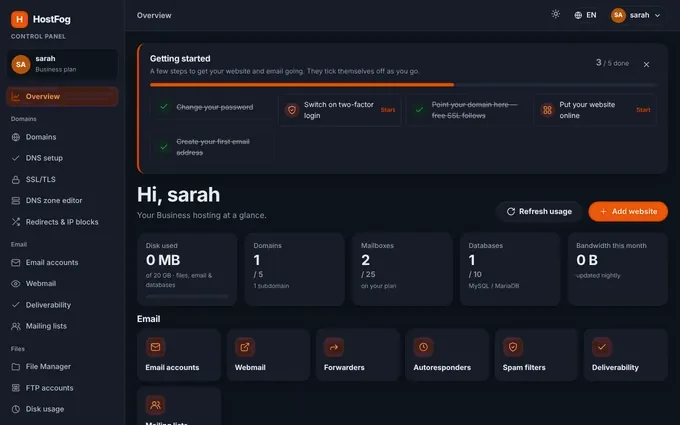
Task: Click the completed Create your first email address step
Action: [212, 147]
